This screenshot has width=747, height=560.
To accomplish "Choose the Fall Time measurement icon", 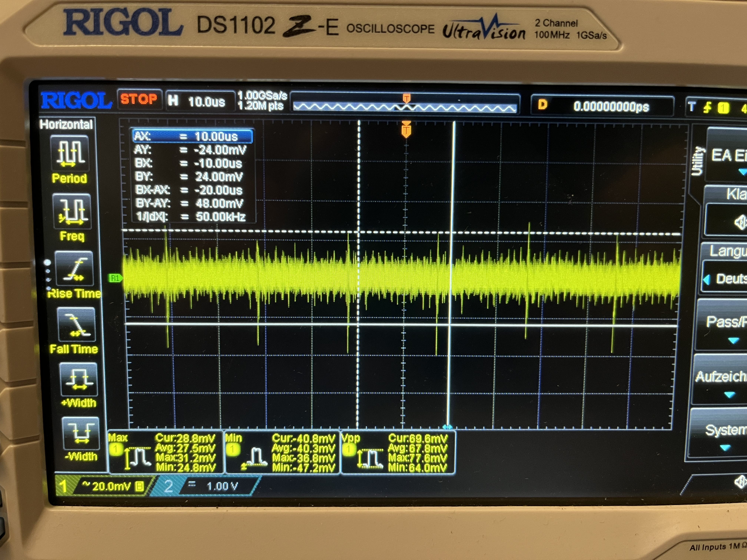I will pyautogui.click(x=76, y=325).
